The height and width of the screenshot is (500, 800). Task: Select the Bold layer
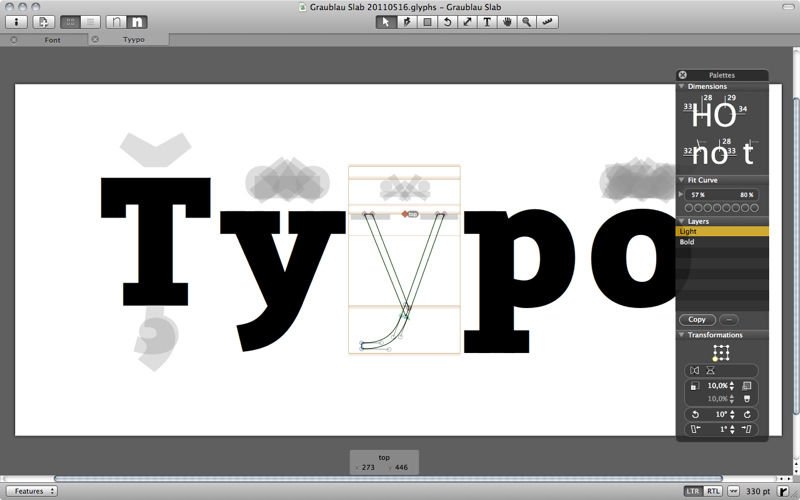pos(688,242)
